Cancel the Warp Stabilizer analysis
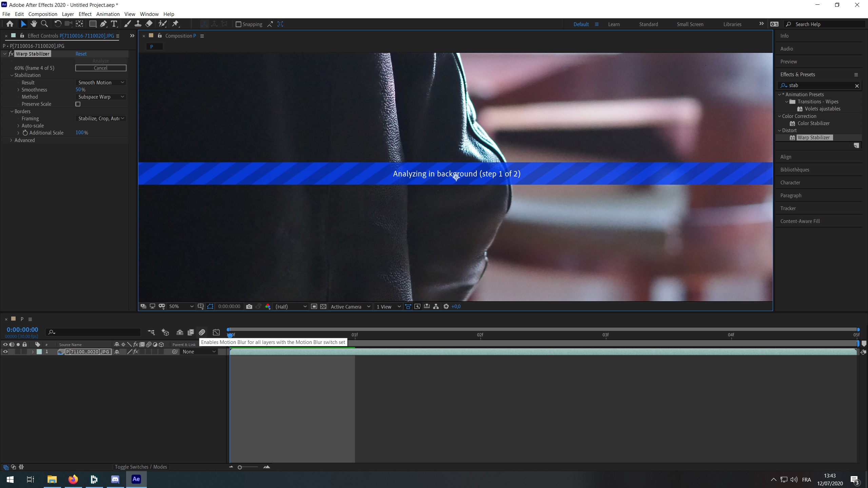Viewport: 868px width, 488px height. pos(100,68)
